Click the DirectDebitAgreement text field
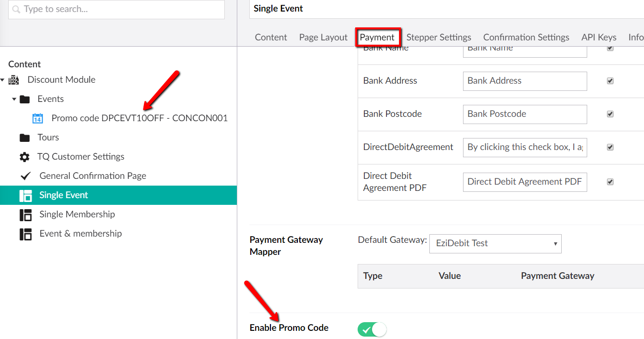Screen dimensions: 644x339 (x=525, y=147)
